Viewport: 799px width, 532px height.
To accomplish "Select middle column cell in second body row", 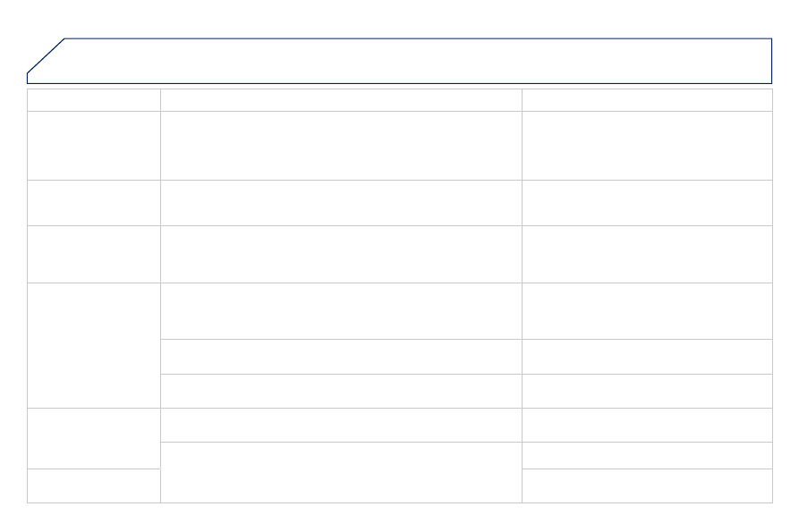I will tap(342, 203).
